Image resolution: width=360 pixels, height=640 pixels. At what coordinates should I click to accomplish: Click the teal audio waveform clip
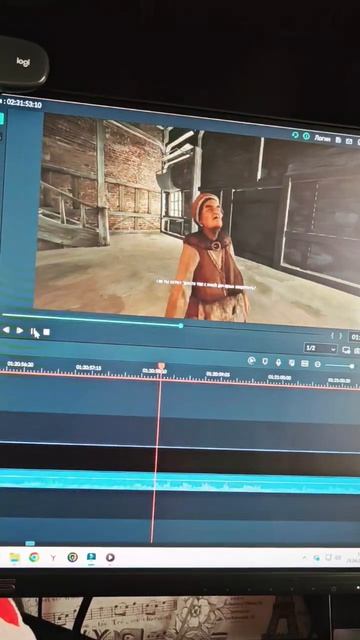(x=180, y=481)
